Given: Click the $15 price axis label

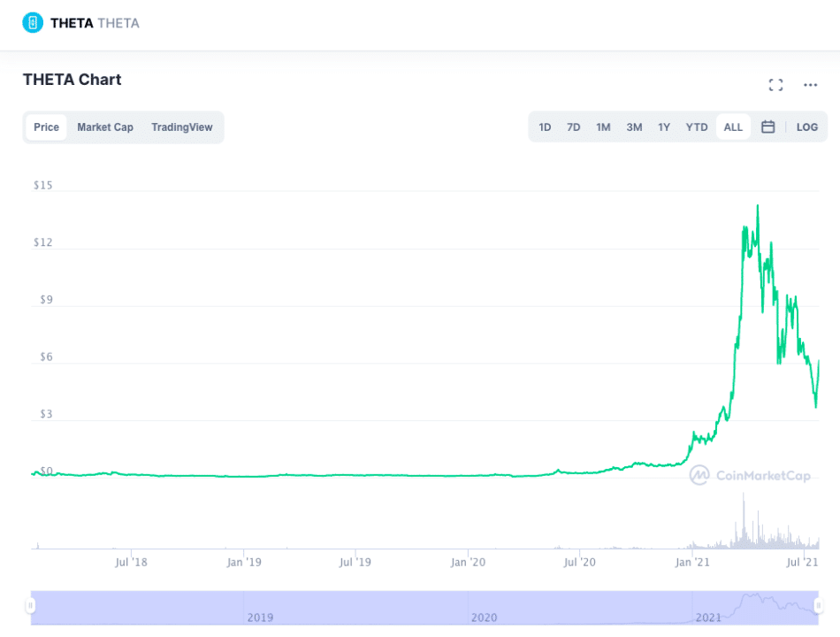Looking at the screenshot, I should click(42, 186).
